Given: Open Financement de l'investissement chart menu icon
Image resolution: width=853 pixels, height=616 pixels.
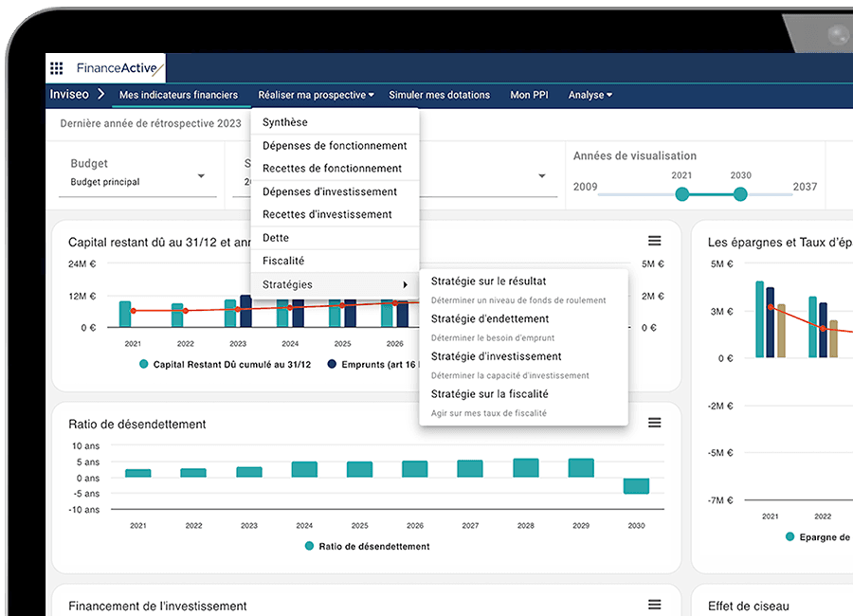Looking at the screenshot, I should pyautogui.click(x=654, y=605).
